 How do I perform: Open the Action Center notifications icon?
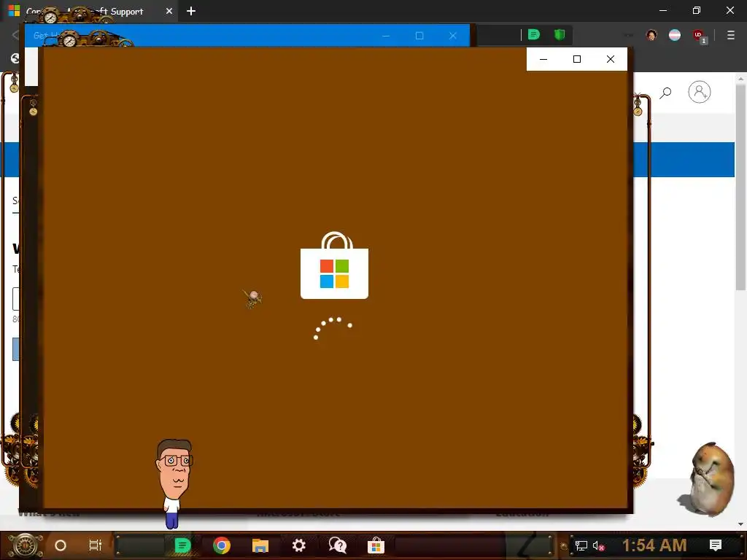coord(716,545)
